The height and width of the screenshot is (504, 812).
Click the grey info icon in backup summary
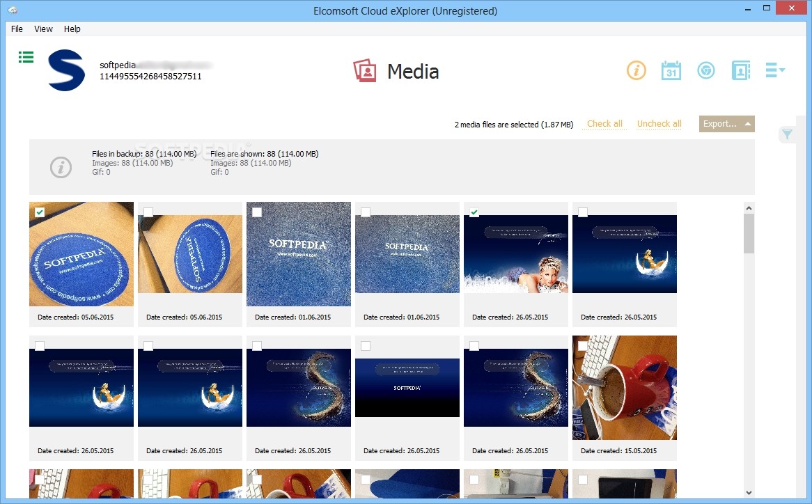pyautogui.click(x=61, y=167)
